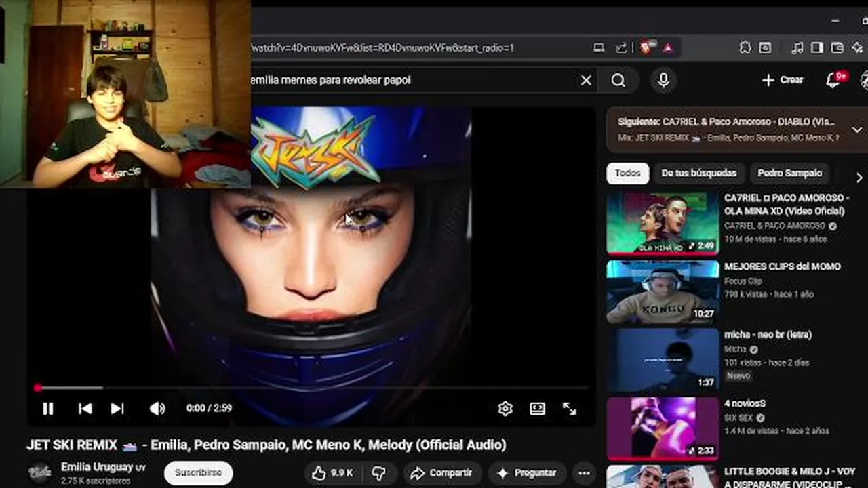The height and width of the screenshot is (488, 868).
Task: Like the video (9.9 K thumbs up)
Action: click(333, 473)
